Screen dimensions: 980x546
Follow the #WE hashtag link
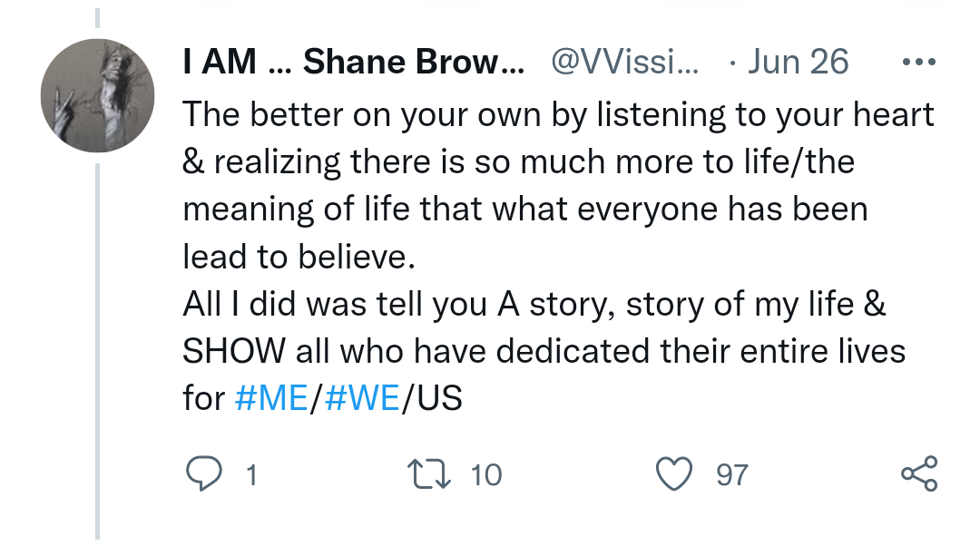[360, 399]
